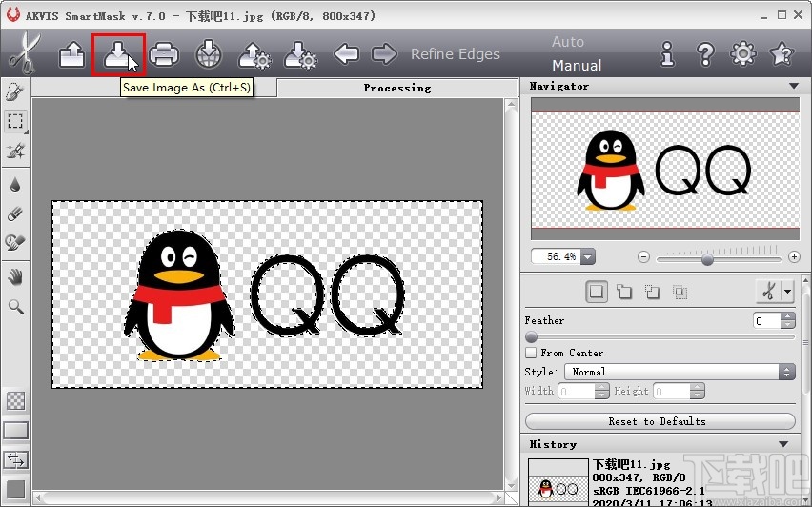Click Refine Edges mode label
Viewport: 812px width, 507px height.
click(x=456, y=54)
